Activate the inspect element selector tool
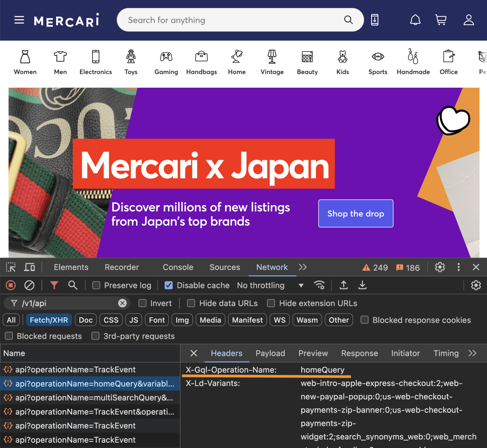 tap(11, 267)
